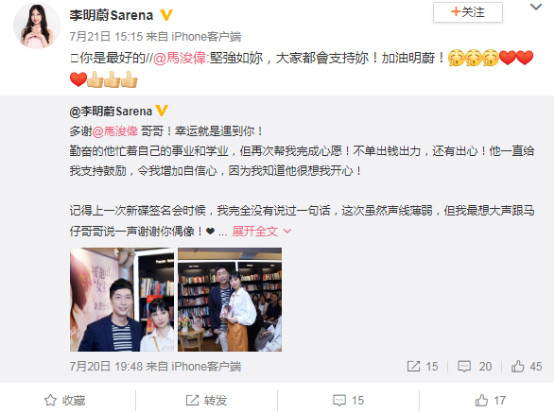The image size is (554, 413).
Task: Click the 收藏 star icon
Action: click(x=50, y=400)
